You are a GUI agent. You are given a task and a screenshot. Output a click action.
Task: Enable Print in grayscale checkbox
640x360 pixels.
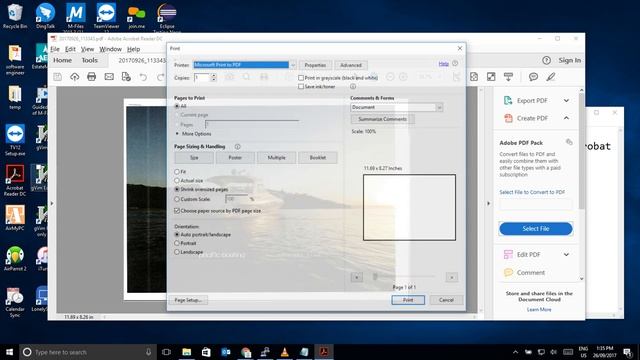point(301,78)
